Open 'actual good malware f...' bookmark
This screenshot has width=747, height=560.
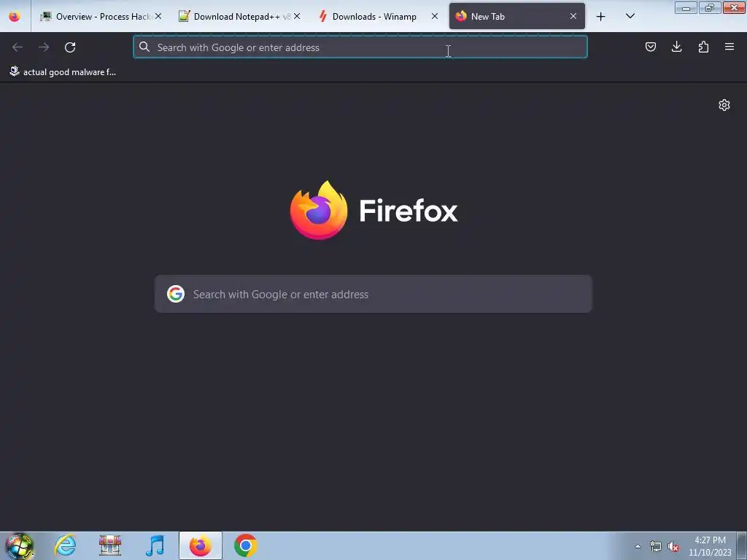pos(63,72)
